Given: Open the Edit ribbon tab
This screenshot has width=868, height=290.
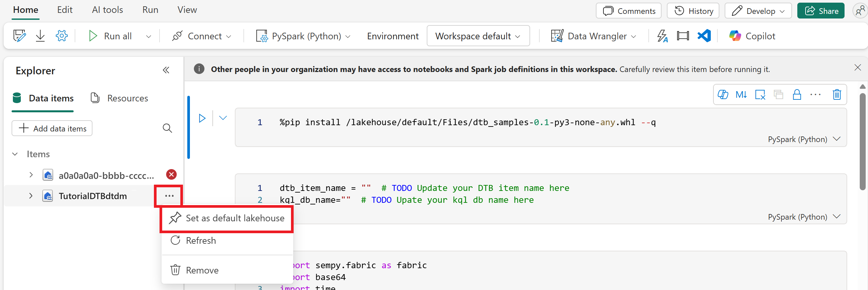Looking at the screenshot, I should point(65,10).
